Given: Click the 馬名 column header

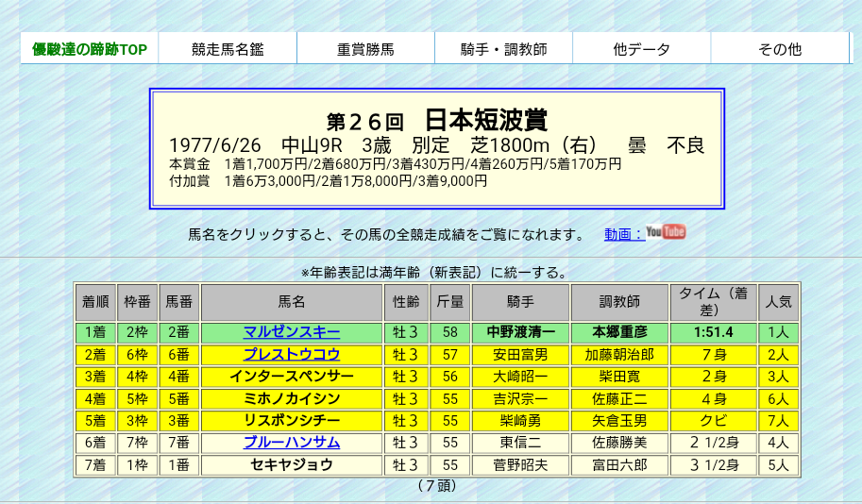Looking at the screenshot, I should 291,302.
